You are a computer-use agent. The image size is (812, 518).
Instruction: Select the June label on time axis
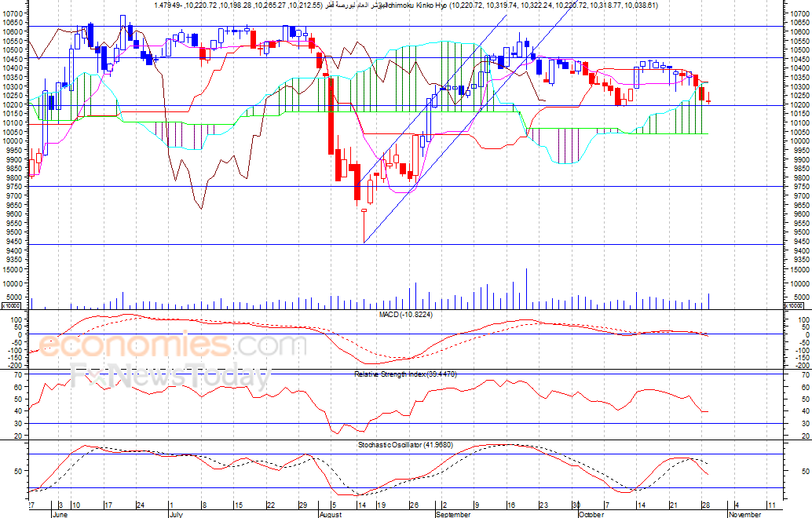click(x=60, y=514)
